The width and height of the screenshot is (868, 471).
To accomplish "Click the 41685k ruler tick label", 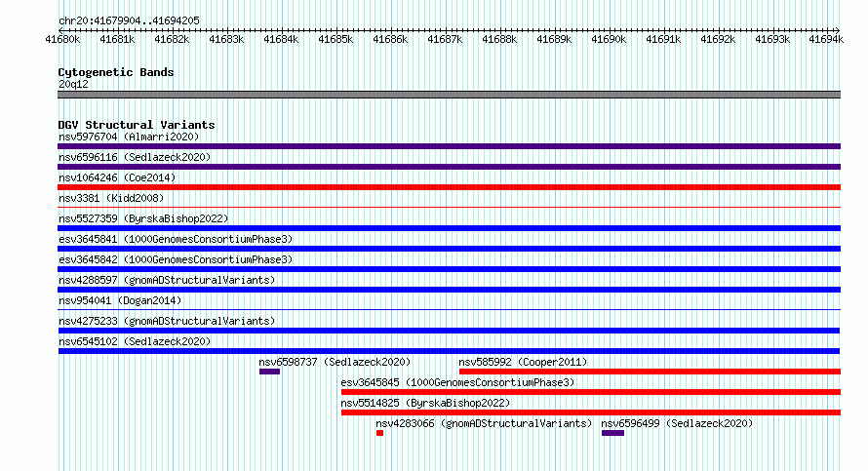I will 335,39.
